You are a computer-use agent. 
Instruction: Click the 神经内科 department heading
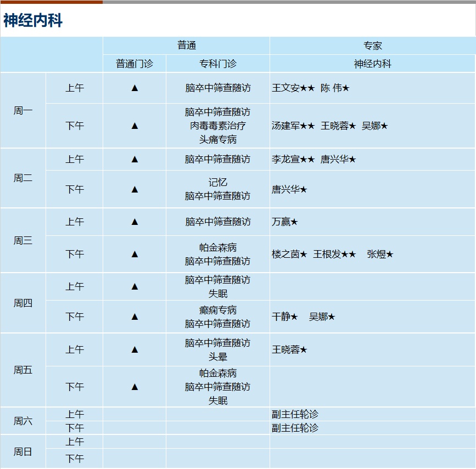(x=33, y=21)
